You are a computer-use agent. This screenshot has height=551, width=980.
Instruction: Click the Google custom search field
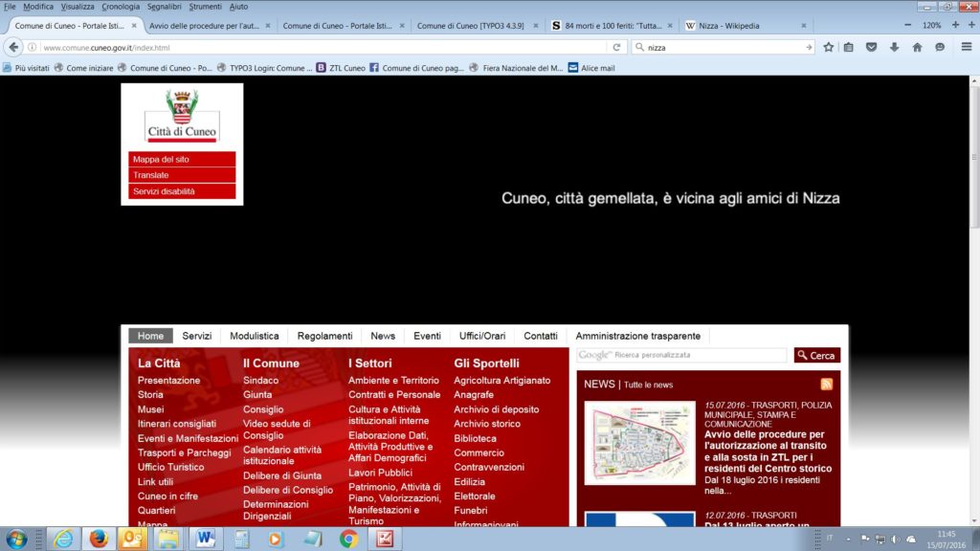[681, 355]
